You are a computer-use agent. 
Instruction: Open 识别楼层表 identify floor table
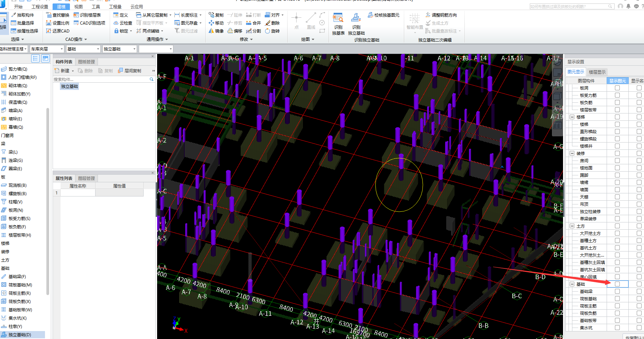pos(87,15)
